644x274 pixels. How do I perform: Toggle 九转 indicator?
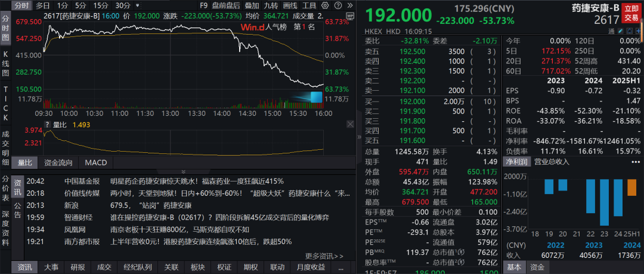(x=271, y=6)
